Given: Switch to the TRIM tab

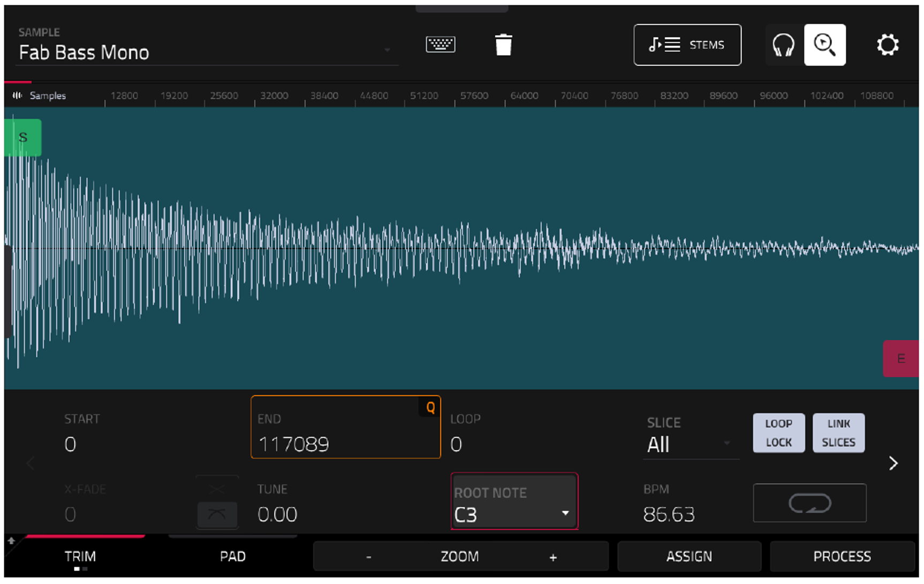Looking at the screenshot, I should coord(80,557).
